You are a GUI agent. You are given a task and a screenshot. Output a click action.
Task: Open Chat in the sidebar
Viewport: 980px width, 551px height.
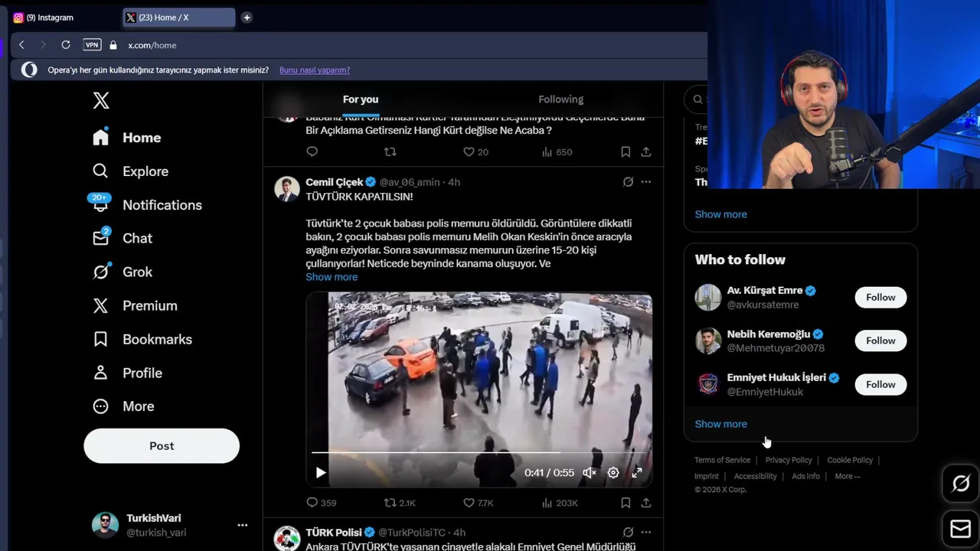pyautogui.click(x=122, y=238)
